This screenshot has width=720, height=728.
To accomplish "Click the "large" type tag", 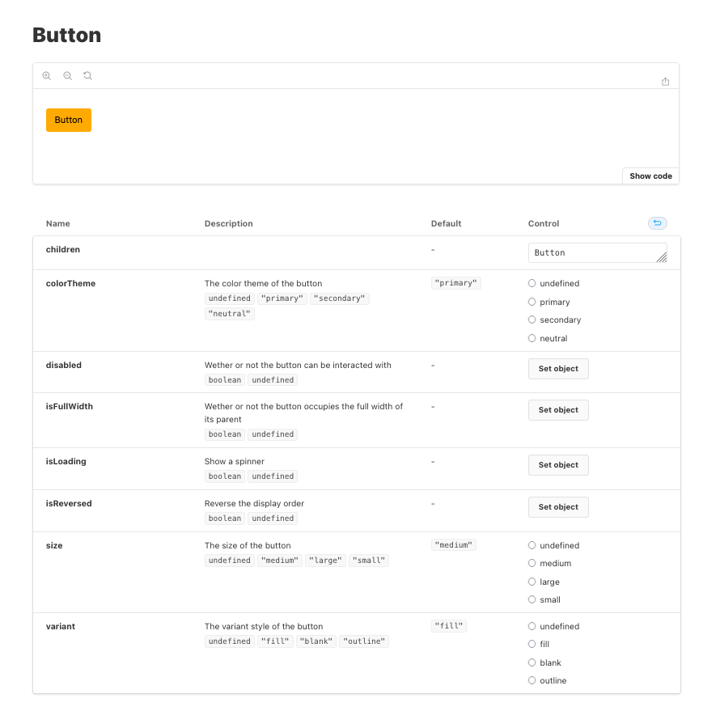I will point(325,561).
